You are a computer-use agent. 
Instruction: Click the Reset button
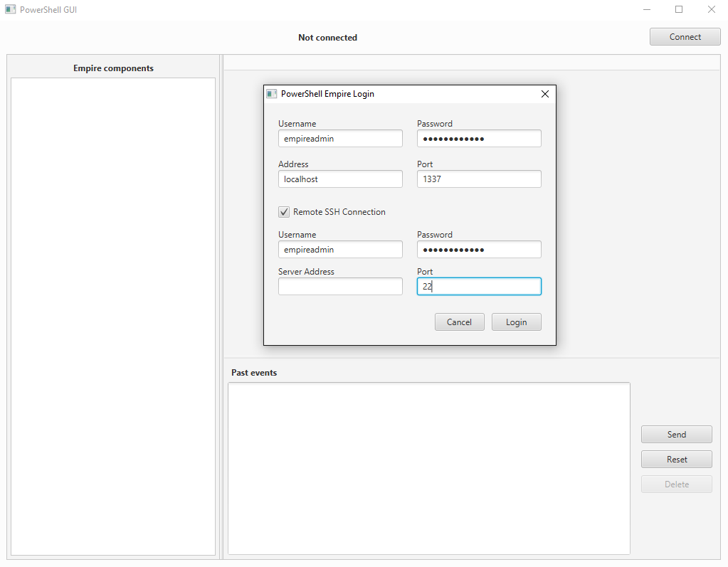[x=677, y=460]
